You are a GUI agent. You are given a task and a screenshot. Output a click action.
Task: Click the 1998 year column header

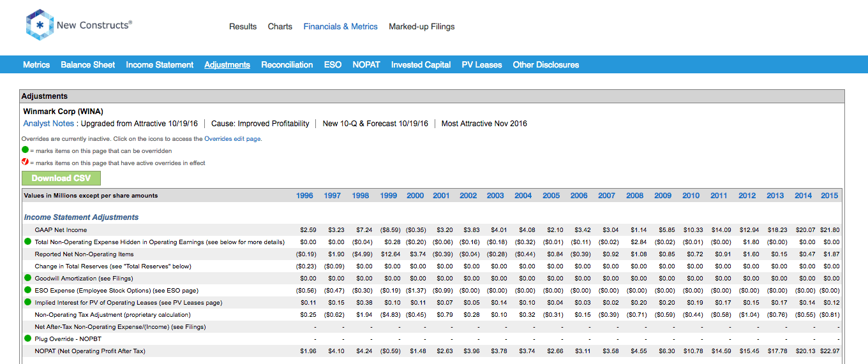pyautogui.click(x=360, y=196)
